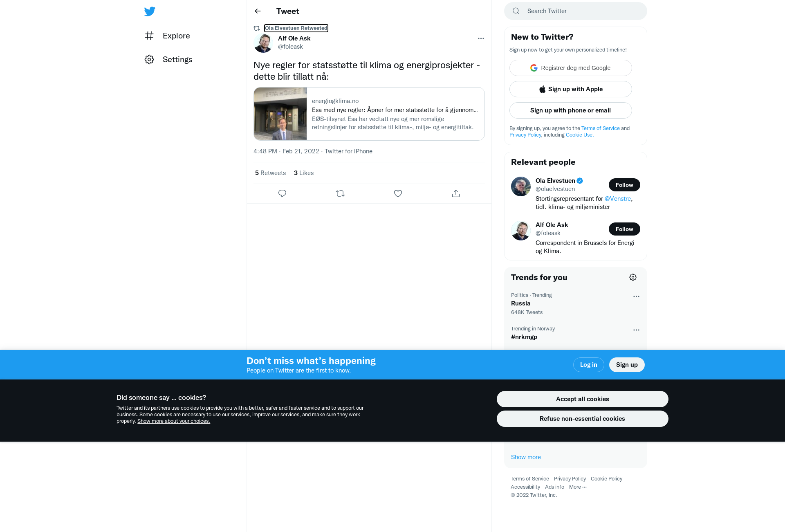
Task: Go back using the arrow icon
Action: [258, 11]
